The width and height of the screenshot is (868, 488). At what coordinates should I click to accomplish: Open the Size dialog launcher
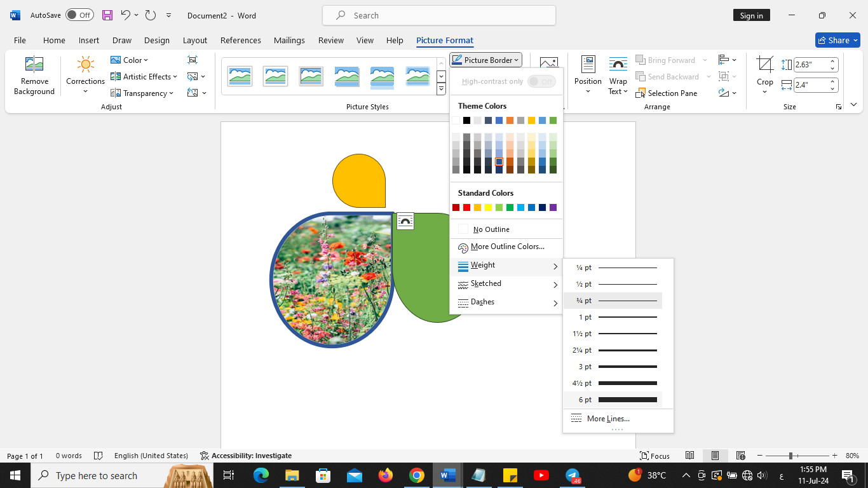pyautogui.click(x=838, y=107)
